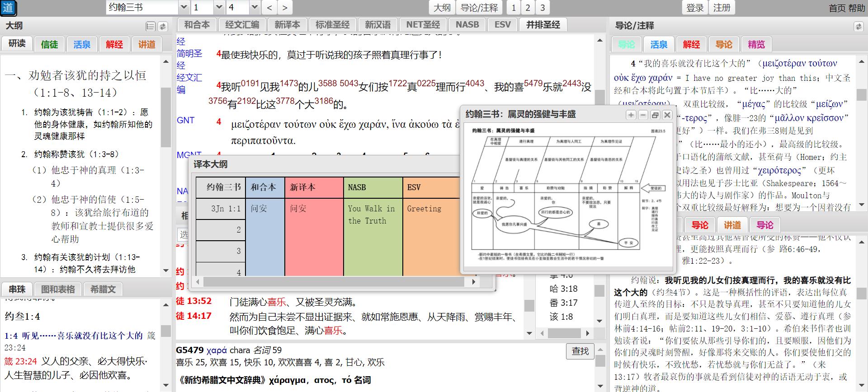Click the 登录 login button

point(694,8)
